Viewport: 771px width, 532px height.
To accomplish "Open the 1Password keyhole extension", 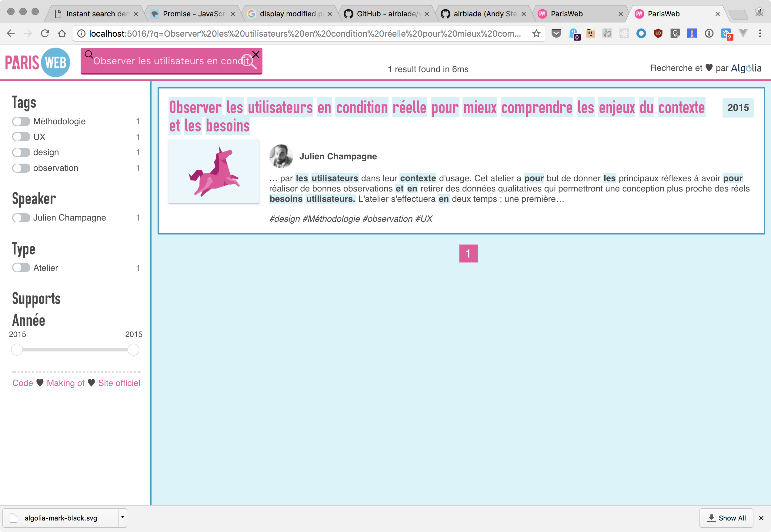I will click(709, 33).
